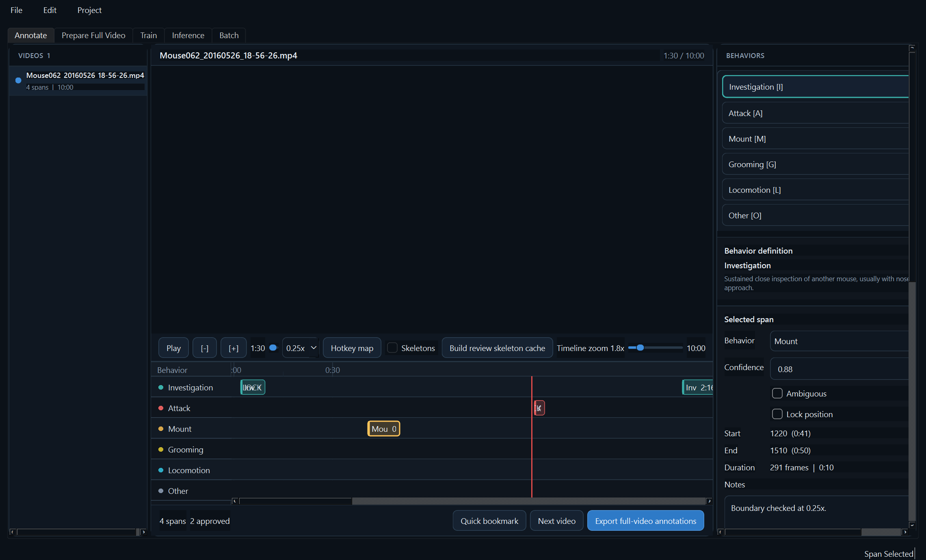Open the selected span Behavior dropdown
Viewport: 926px width, 560px height.
(839, 341)
